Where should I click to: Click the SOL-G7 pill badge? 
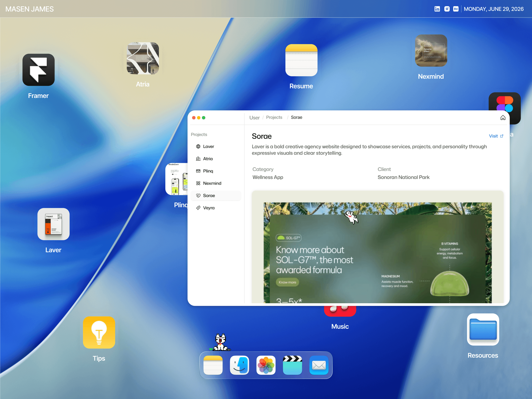[x=289, y=238]
